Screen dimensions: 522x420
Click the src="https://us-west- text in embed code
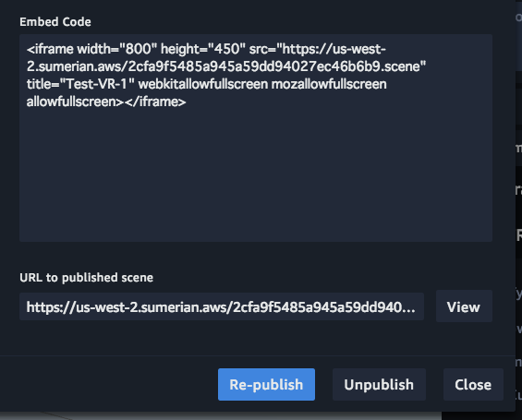click(x=318, y=49)
